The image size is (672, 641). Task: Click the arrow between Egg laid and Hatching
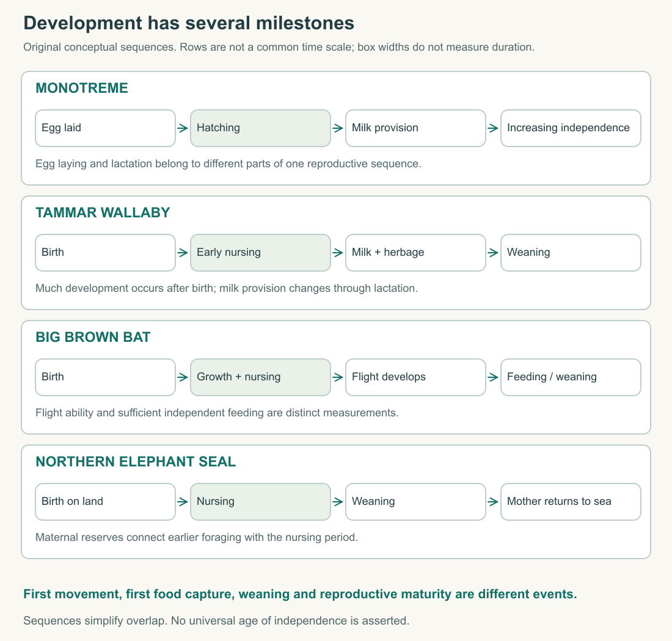tap(183, 128)
